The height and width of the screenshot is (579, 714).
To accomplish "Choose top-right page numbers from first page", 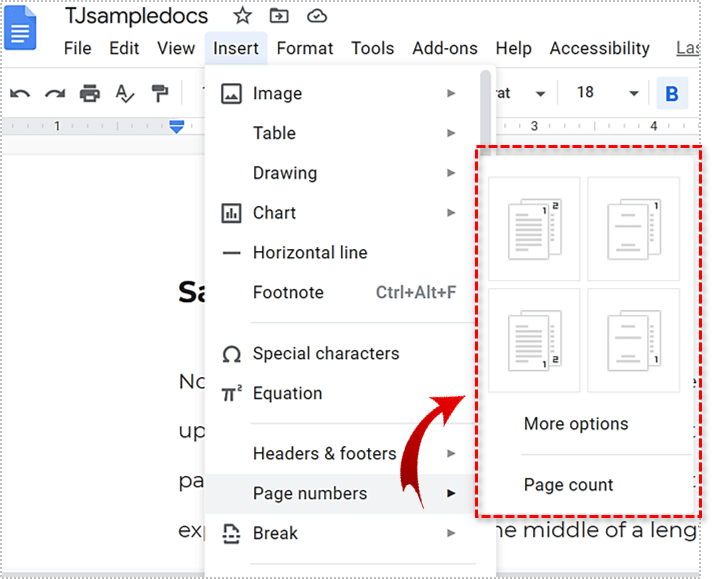I will (x=532, y=229).
